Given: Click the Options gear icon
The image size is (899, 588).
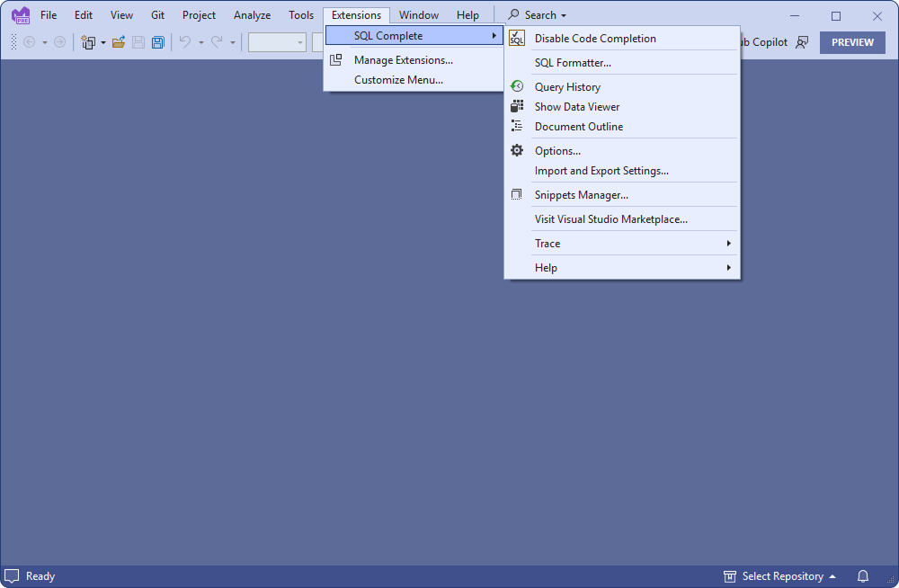Looking at the screenshot, I should pyautogui.click(x=517, y=150).
